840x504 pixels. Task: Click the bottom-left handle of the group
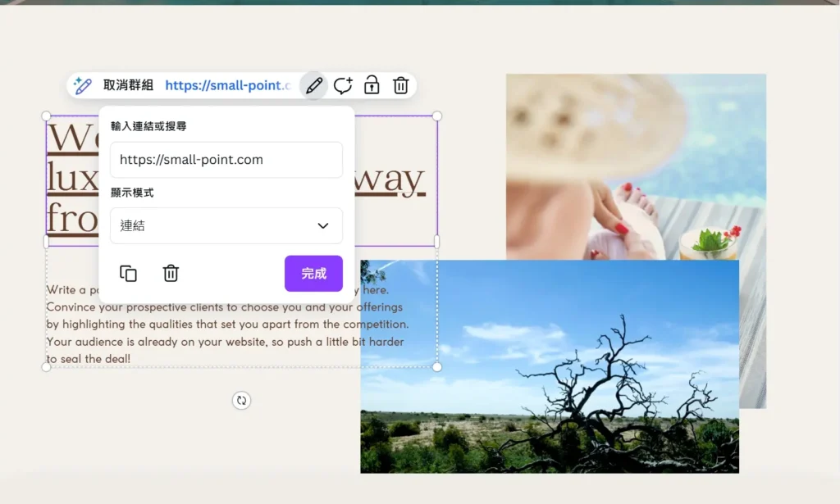pos(46,367)
